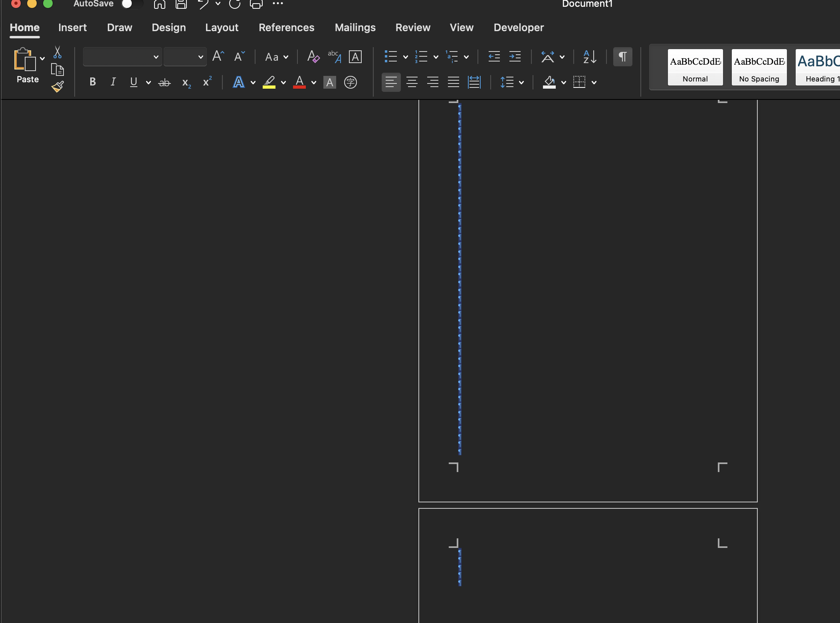Viewport: 840px width, 623px height.
Task: Click the Cut scissors icon
Action: 57,52
